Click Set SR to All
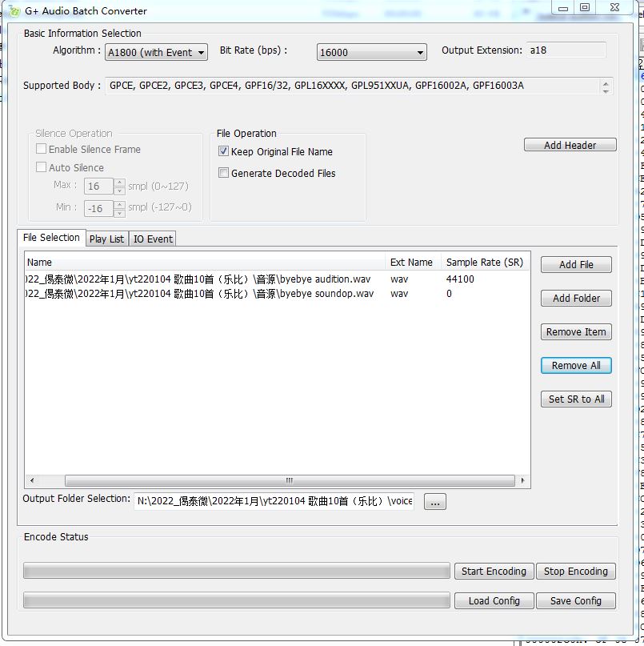The width and height of the screenshot is (644, 646). pyautogui.click(x=576, y=399)
